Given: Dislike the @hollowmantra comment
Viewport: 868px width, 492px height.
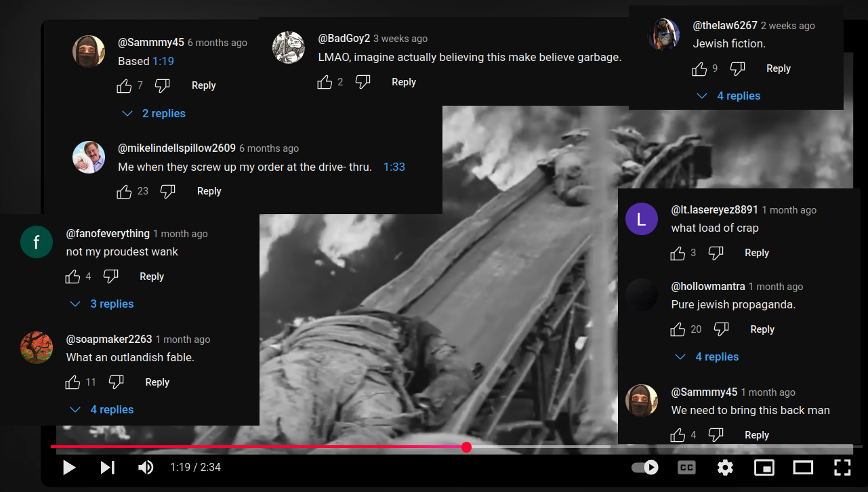Looking at the screenshot, I should 721,330.
